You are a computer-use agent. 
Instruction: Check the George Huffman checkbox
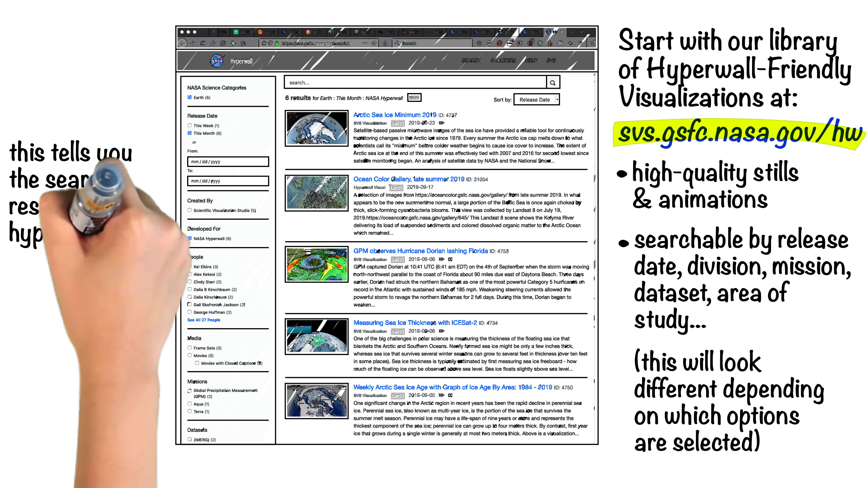click(x=190, y=312)
